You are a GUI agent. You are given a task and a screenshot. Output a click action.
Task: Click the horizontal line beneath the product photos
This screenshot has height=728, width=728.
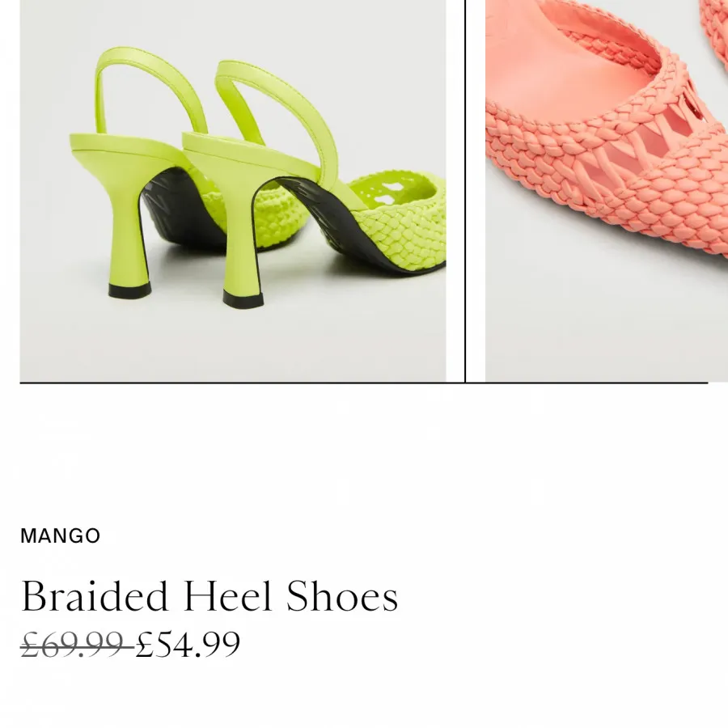coord(364,383)
